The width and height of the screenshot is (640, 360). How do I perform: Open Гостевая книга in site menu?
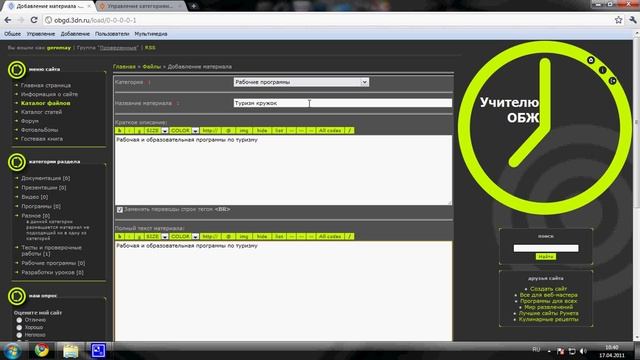coord(42,139)
